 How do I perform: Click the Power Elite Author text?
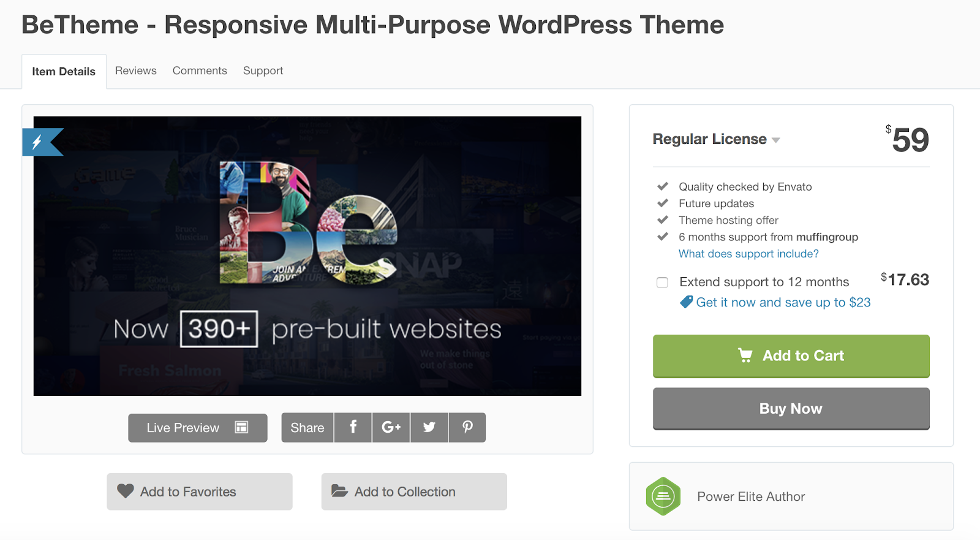click(x=751, y=496)
